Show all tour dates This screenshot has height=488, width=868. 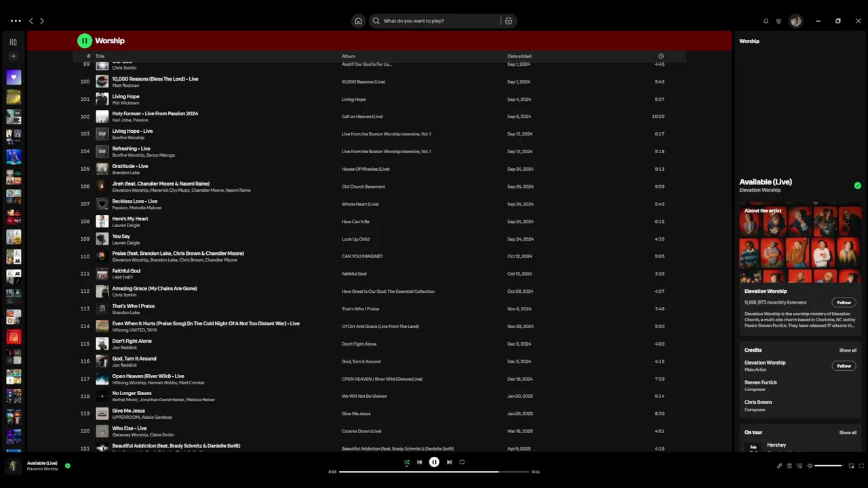pyautogui.click(x=848, y=432)
